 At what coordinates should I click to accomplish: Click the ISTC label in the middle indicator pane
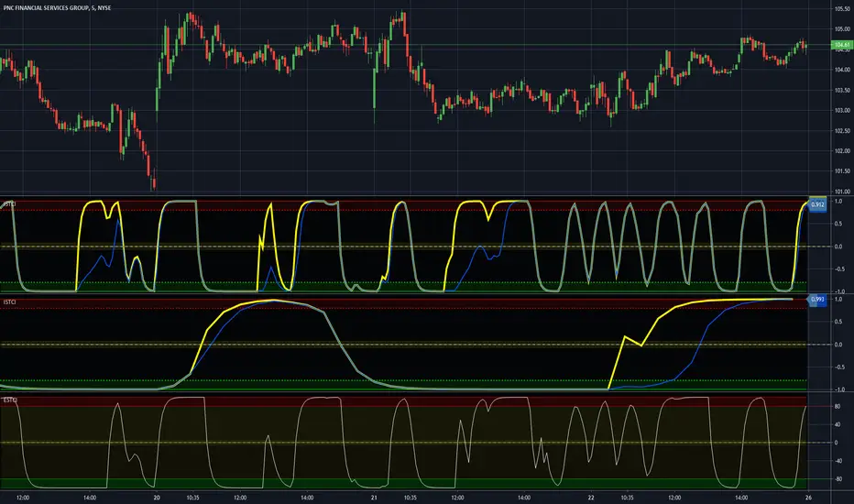click(11, 301)
